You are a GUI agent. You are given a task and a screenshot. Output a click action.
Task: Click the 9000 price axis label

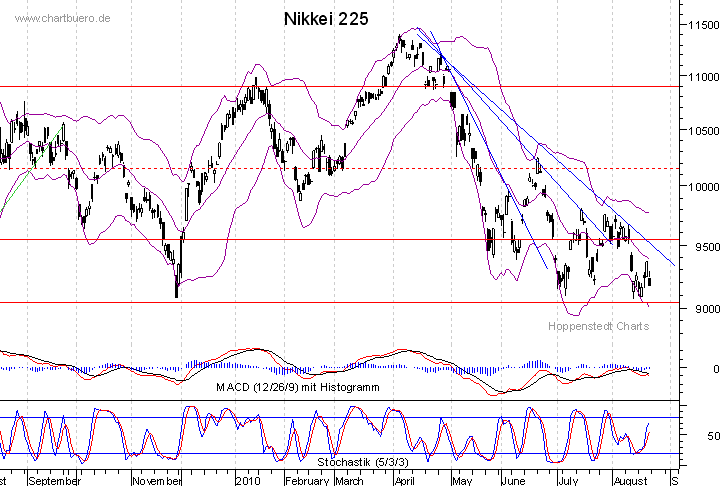click(x=708, y=309)
